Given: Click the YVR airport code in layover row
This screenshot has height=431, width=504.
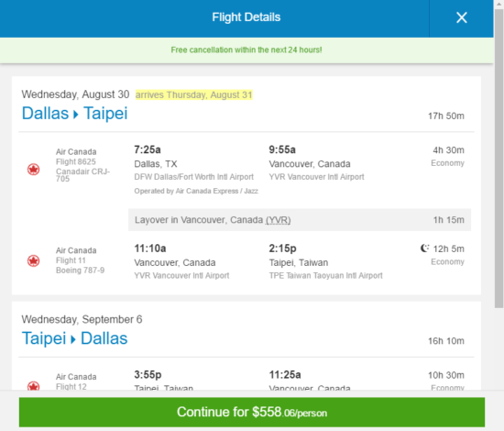Looking at the screenshot, I should [x=278, y=220].
